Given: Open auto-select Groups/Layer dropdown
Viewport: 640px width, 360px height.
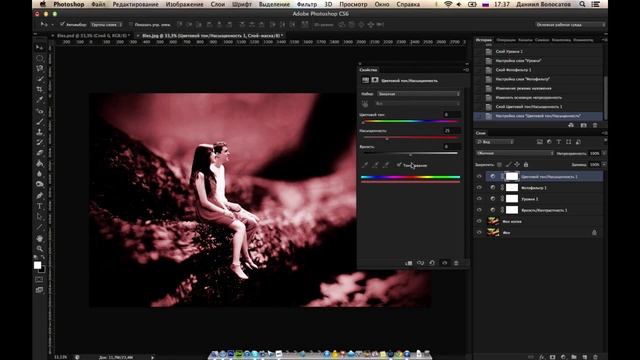Looking at the screenshot, I should click(x=107, y=24).
